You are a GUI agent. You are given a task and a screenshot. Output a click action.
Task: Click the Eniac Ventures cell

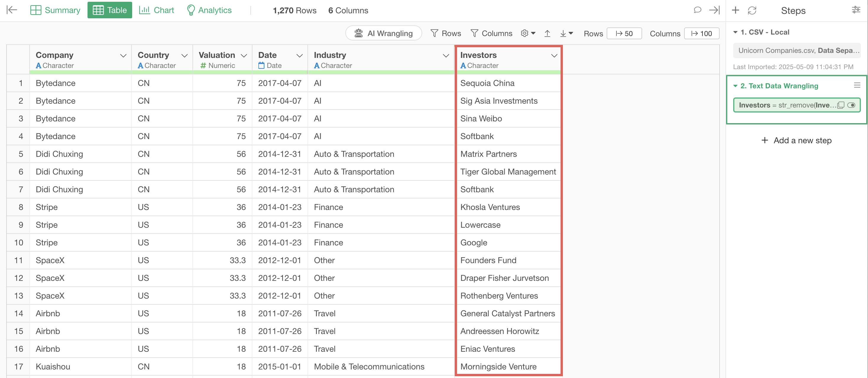point(509,349)
